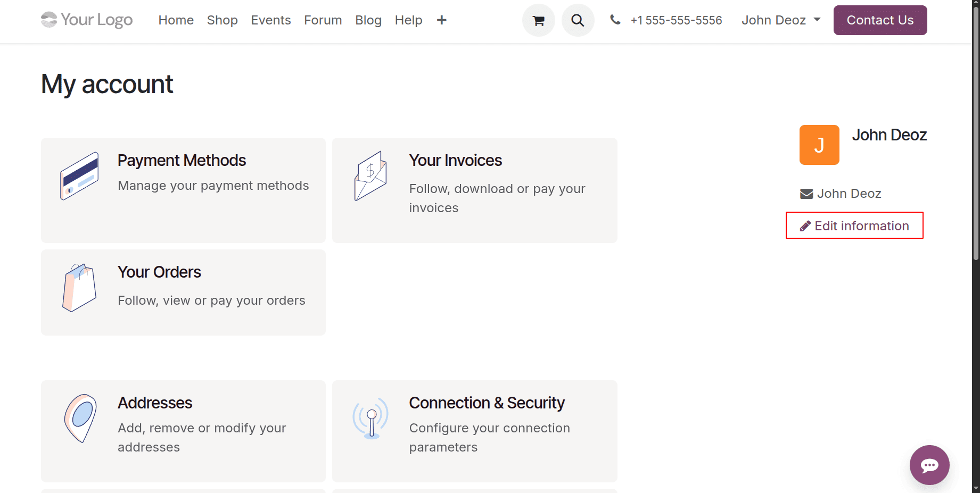980x493 pixels.
Task: Click the plus icon after Help
Action: pos(441,20)
